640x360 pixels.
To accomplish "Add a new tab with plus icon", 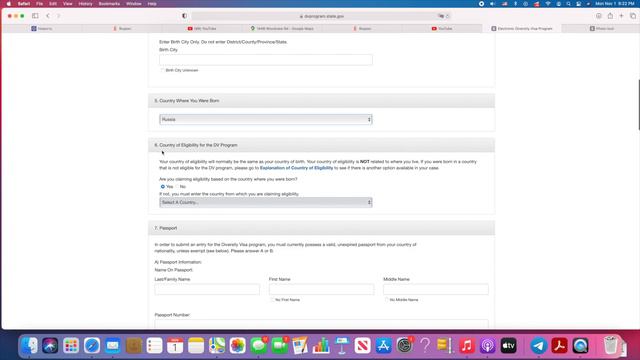I will [621, 16].
